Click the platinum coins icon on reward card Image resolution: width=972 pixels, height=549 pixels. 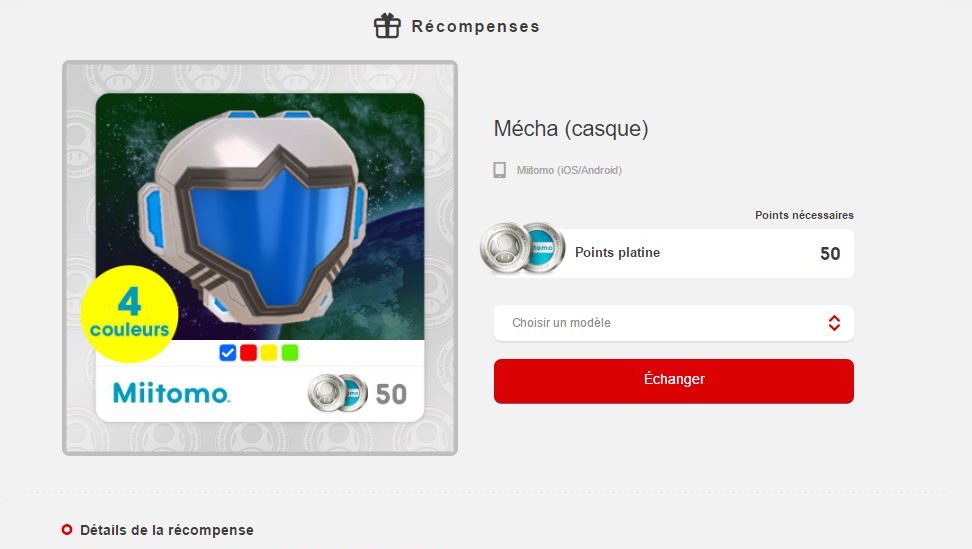click(337, 393)
